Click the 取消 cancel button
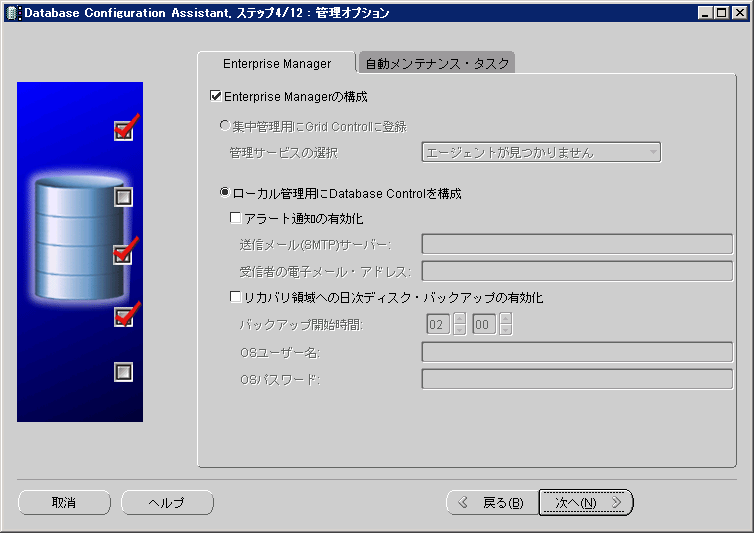The width and height of the screenshot is (754, 533). [x=64, y=503]
